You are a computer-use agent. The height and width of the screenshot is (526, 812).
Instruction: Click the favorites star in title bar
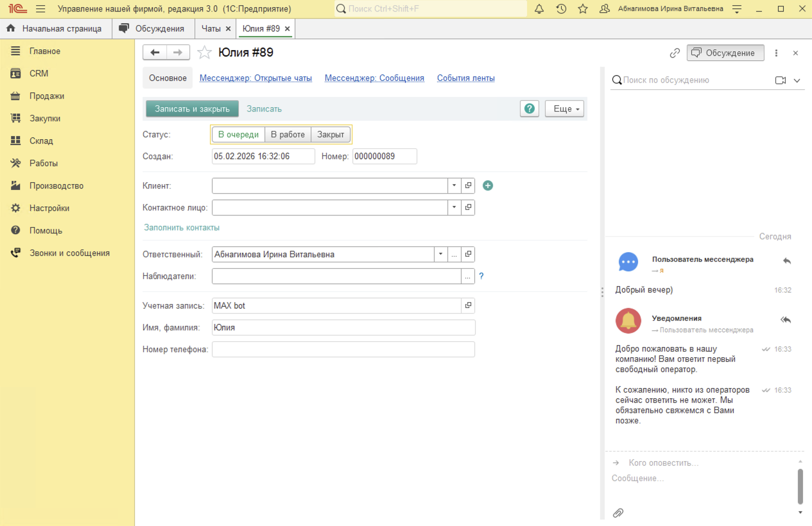(x=583, y=9)
